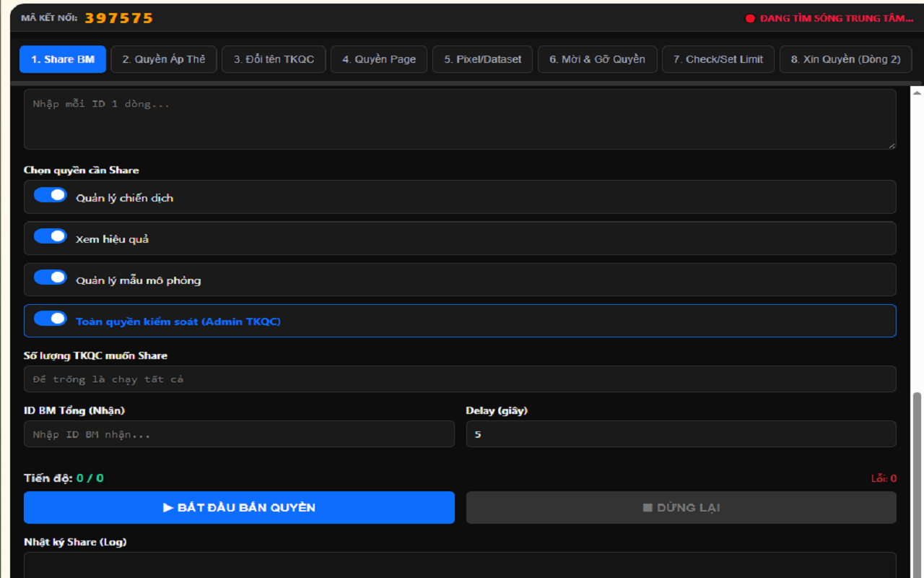
Task: Click the "Lỗi: 0" error counter
Action: pos(884,478)
